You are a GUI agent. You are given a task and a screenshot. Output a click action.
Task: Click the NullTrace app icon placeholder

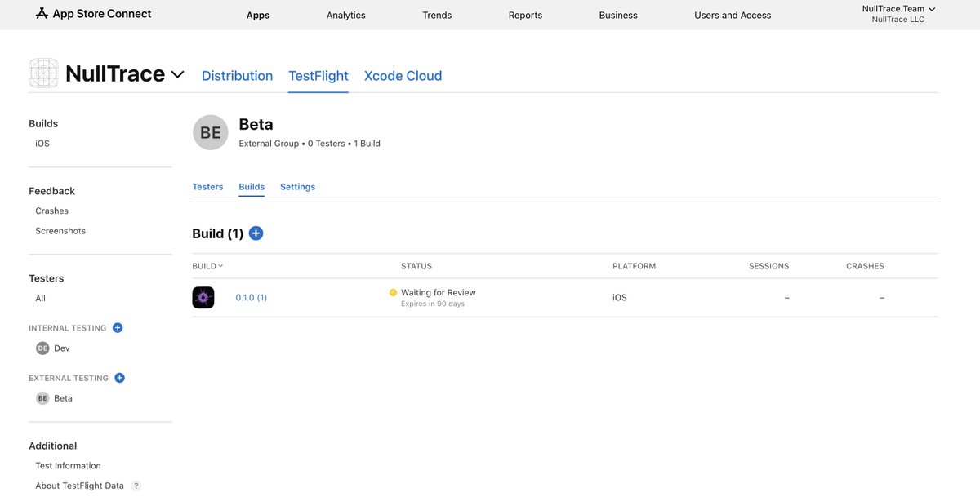44,73
